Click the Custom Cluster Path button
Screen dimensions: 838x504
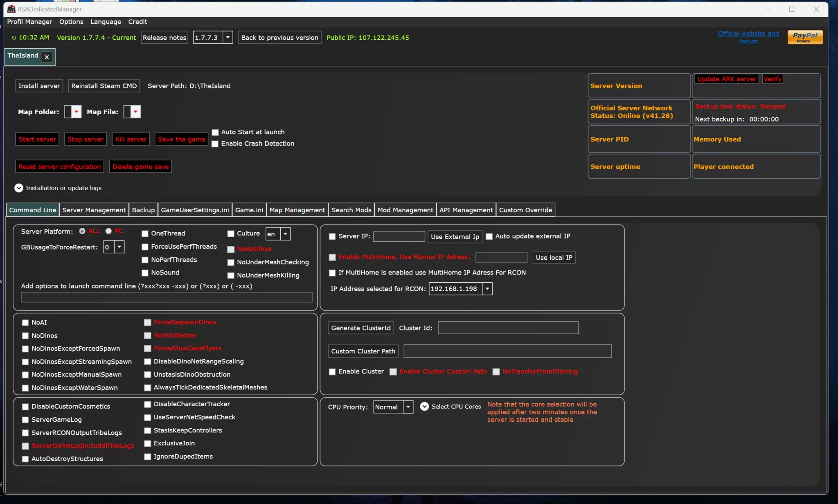[363, 351]
